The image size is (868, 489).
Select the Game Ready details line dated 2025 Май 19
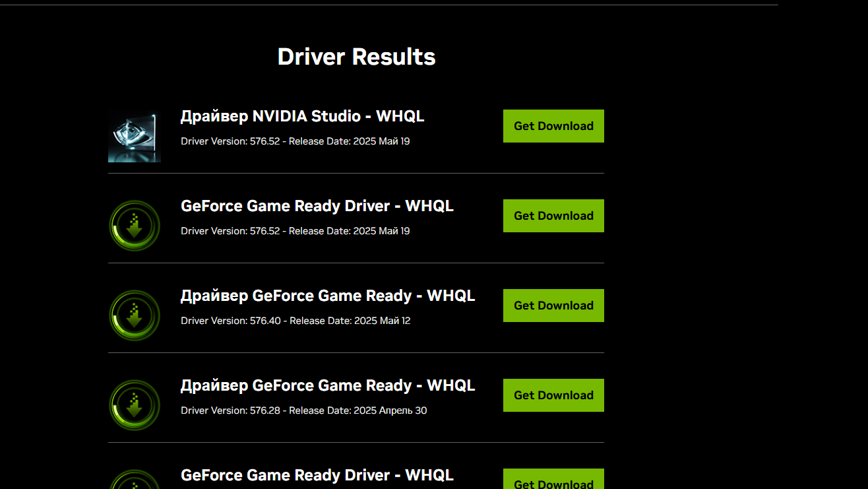(x=295, y=231)
